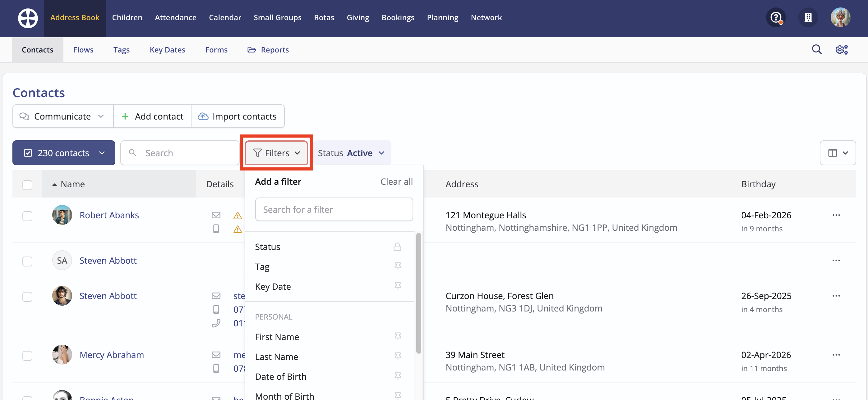Screen dimensions: 868x400
Task: Open the Forms tab
Action: coord(216,50)
